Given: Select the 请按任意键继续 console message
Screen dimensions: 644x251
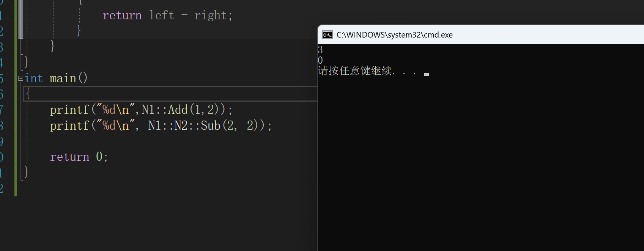Looking at the screenshot, I should (x=355, y=71).
